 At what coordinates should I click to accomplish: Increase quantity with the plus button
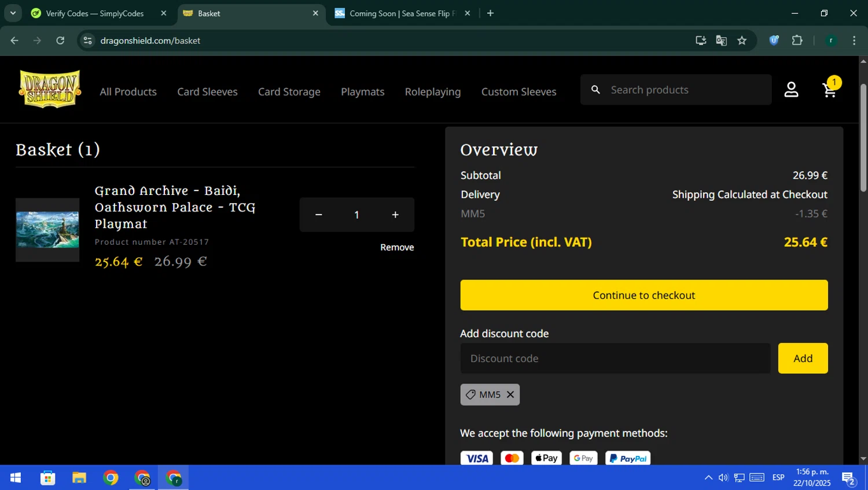[x=395, y=215]
